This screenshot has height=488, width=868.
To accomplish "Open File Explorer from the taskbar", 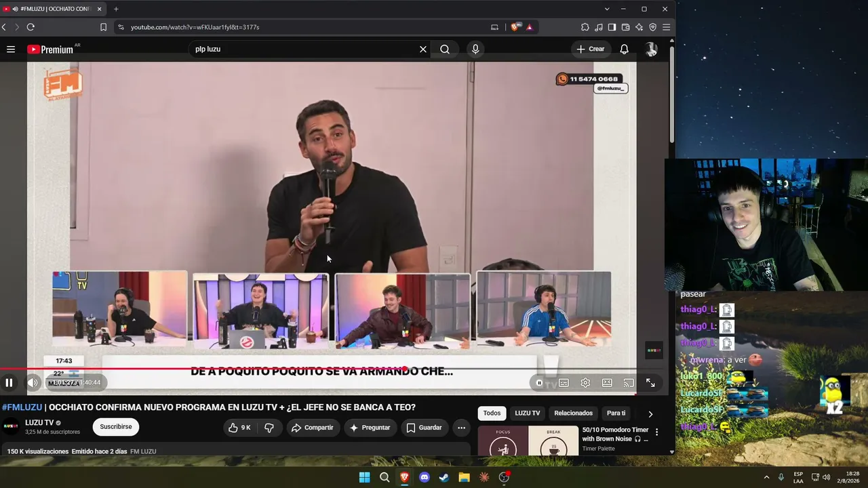I will (x=464, y=477).
